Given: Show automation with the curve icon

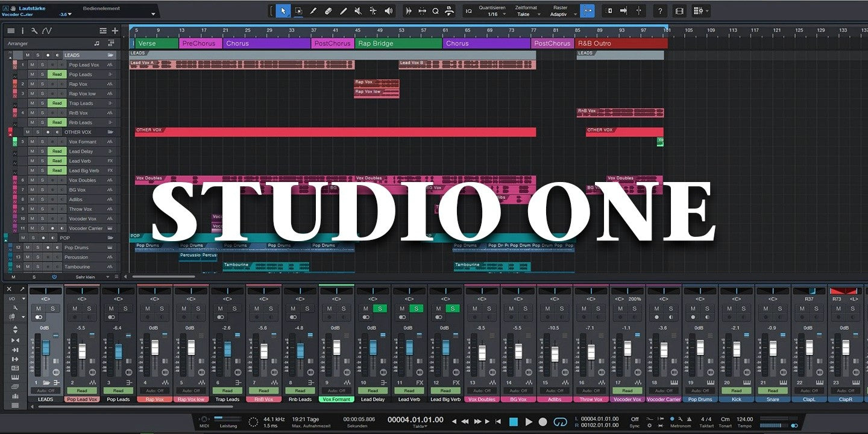Looking at the screenshot, I should tap(46, 31).
